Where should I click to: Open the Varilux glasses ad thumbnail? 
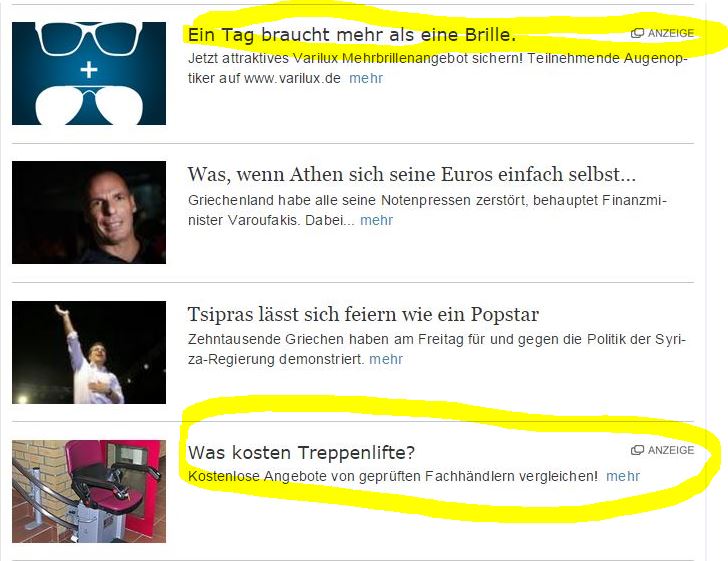89,73
